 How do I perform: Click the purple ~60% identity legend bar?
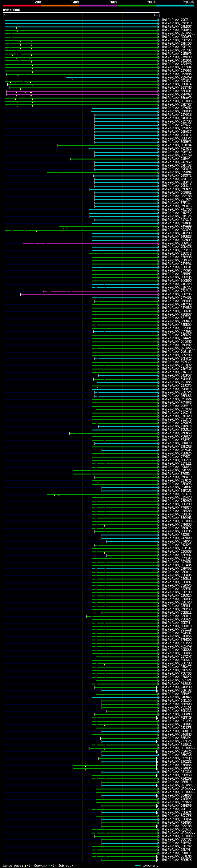99,6
